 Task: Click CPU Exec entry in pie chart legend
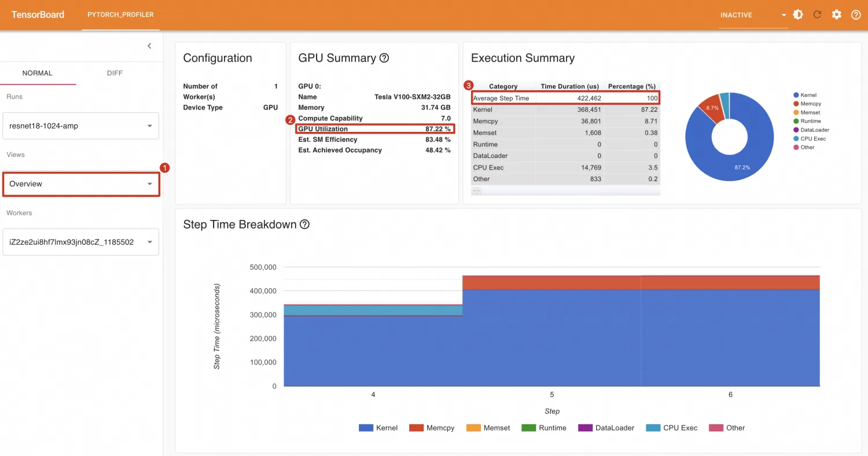[x=810, y=138]
